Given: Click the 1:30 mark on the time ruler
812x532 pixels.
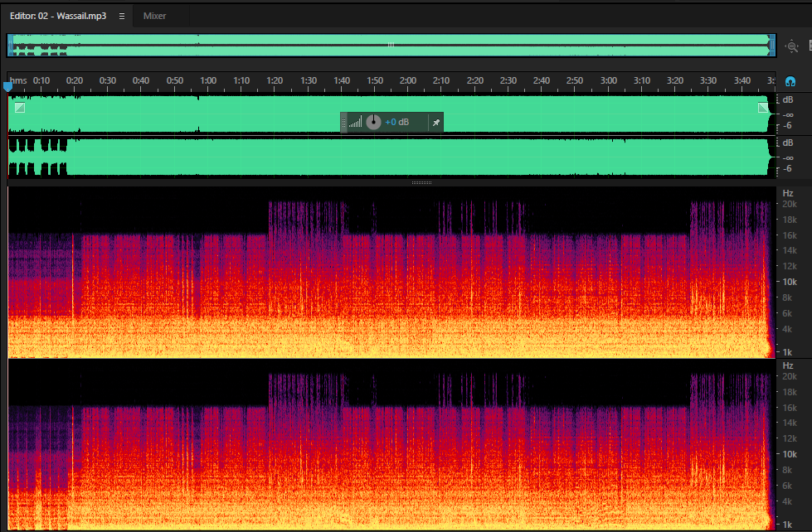Looking at the screenshot, I should pos(308,80).
